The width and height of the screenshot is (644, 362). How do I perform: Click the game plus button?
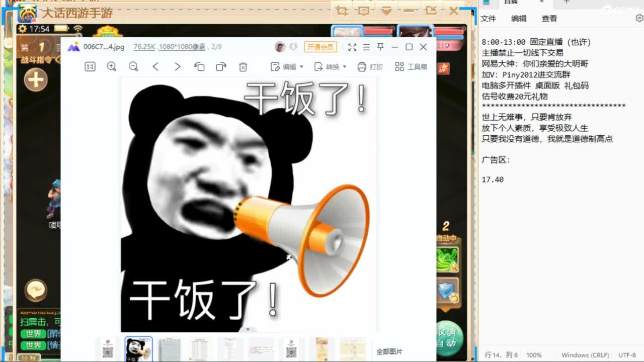[36, 79]
